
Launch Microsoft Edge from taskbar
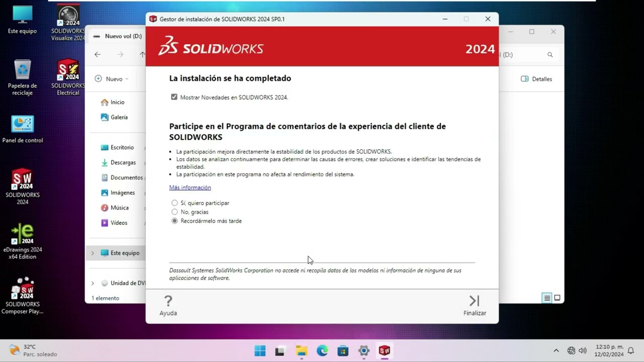coord(323,351)
